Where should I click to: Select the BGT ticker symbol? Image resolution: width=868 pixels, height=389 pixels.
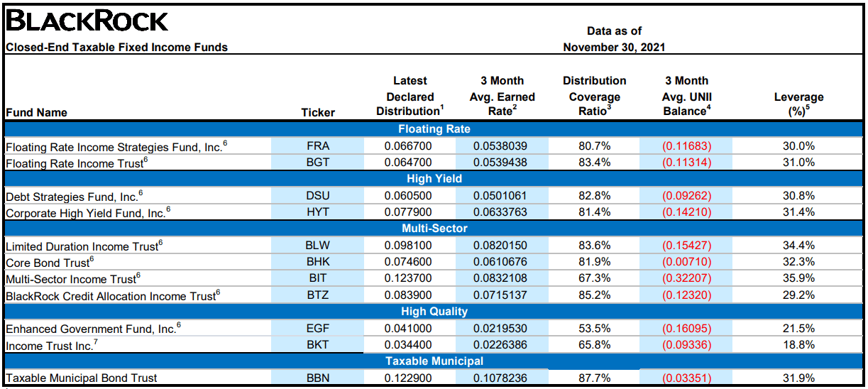click(x=317, y=163)
